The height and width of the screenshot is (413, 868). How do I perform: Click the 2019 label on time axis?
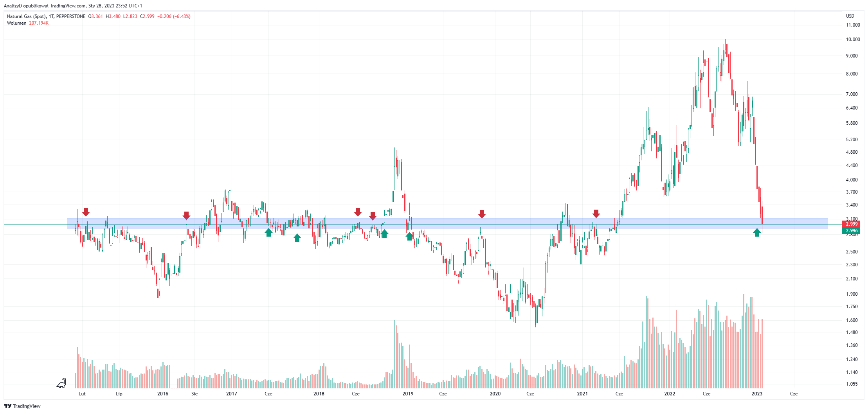coord(408,394)
